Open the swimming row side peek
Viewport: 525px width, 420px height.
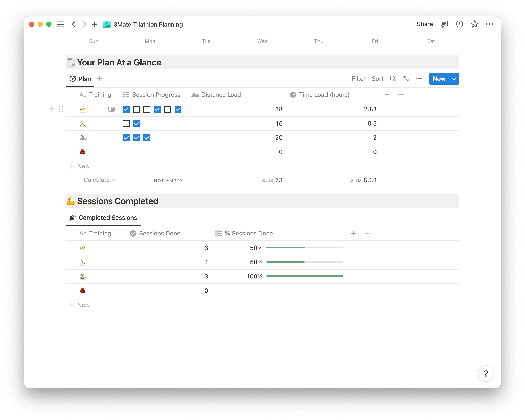pyautogui.click(x=111, y=109)
